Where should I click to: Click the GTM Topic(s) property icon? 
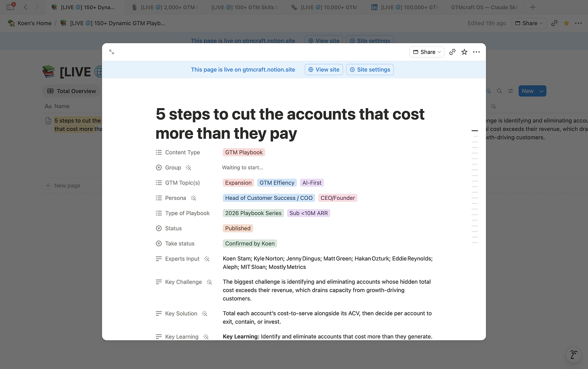(159, 183)
